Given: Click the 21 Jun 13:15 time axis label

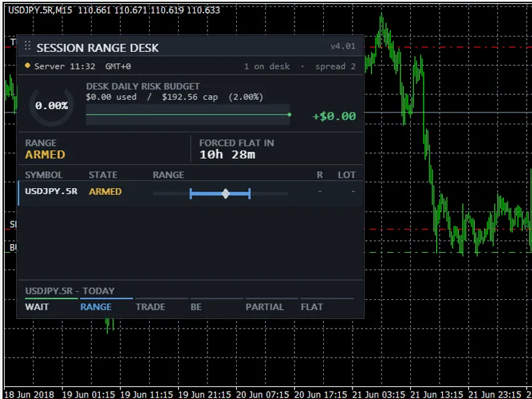Looking at the screenshot, I should pyautogui.click(x=437, y=395).
